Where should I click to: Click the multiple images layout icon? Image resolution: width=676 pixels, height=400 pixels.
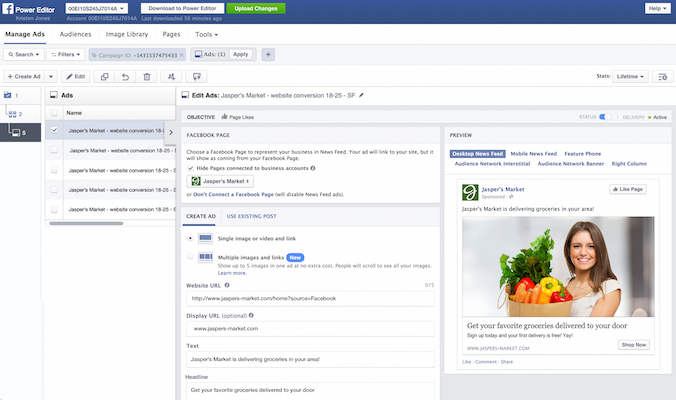click(x=205, y=258)
